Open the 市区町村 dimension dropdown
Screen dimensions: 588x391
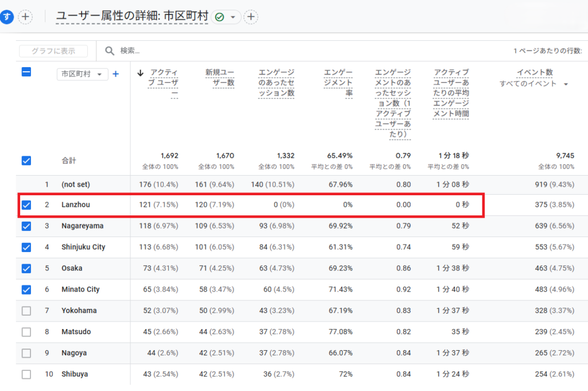coord(83,74)
